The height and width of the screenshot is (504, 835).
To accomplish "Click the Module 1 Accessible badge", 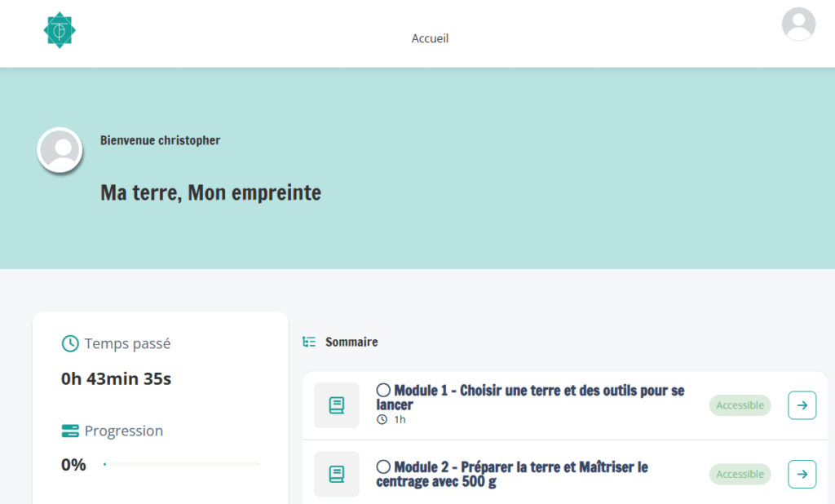I will point(740,405).
